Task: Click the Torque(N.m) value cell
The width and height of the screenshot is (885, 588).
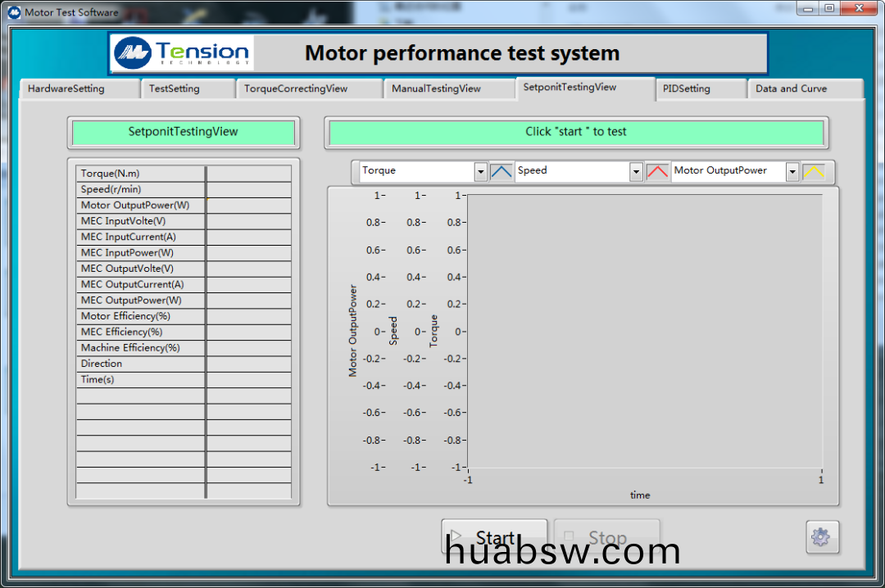Action: pos(249,174)
